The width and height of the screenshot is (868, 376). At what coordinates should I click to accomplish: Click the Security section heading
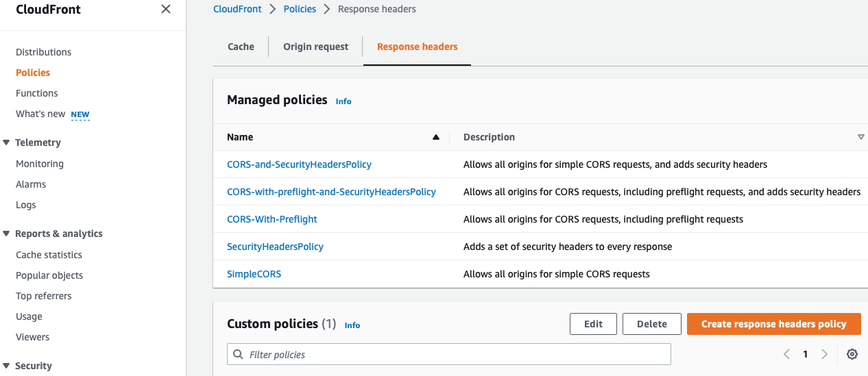tap(34, 366)
